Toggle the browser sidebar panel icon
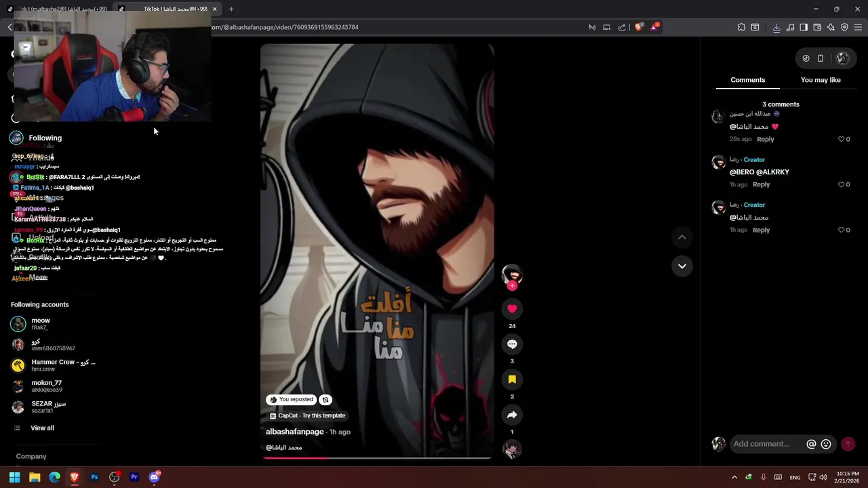This screenshot has width=868, height=488. coord(804,27)
